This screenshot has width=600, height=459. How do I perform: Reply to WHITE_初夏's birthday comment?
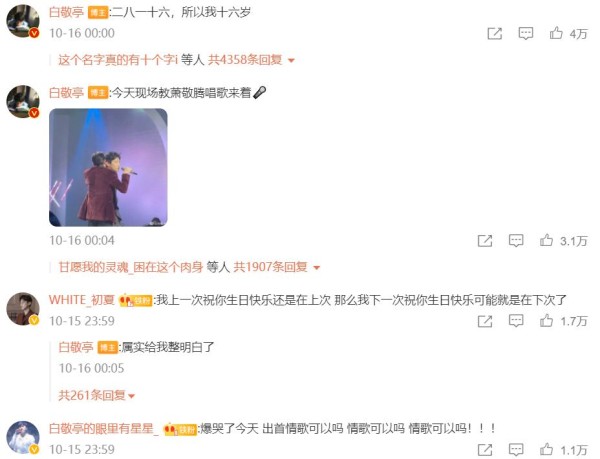pyautogui.click(x=516, y=321)
